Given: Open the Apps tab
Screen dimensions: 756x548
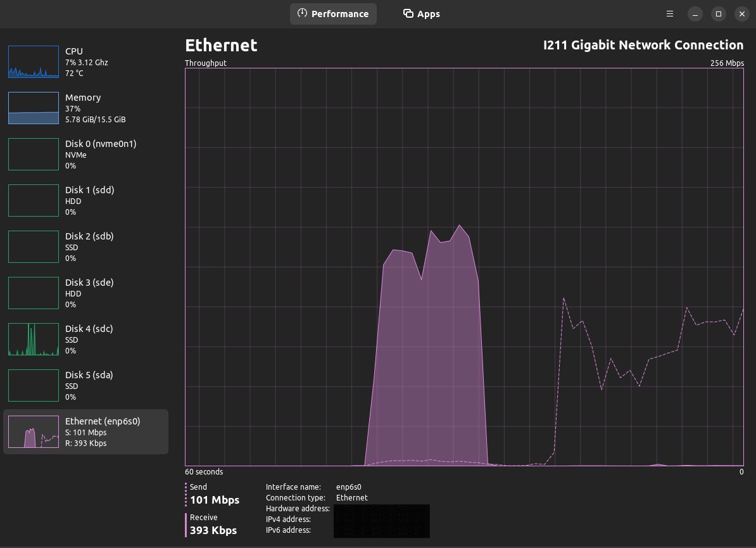Looking at the screenshot, I should (422, 14).
